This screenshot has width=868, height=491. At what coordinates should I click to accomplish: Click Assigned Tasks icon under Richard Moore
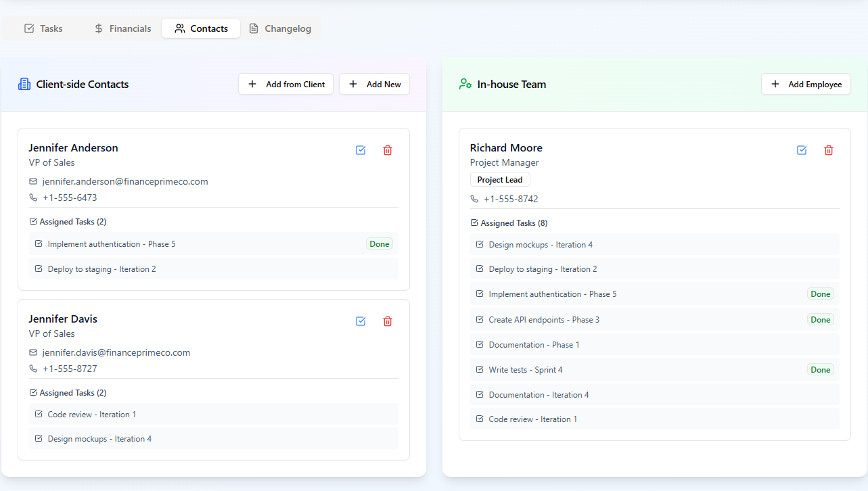coord(474,223)
